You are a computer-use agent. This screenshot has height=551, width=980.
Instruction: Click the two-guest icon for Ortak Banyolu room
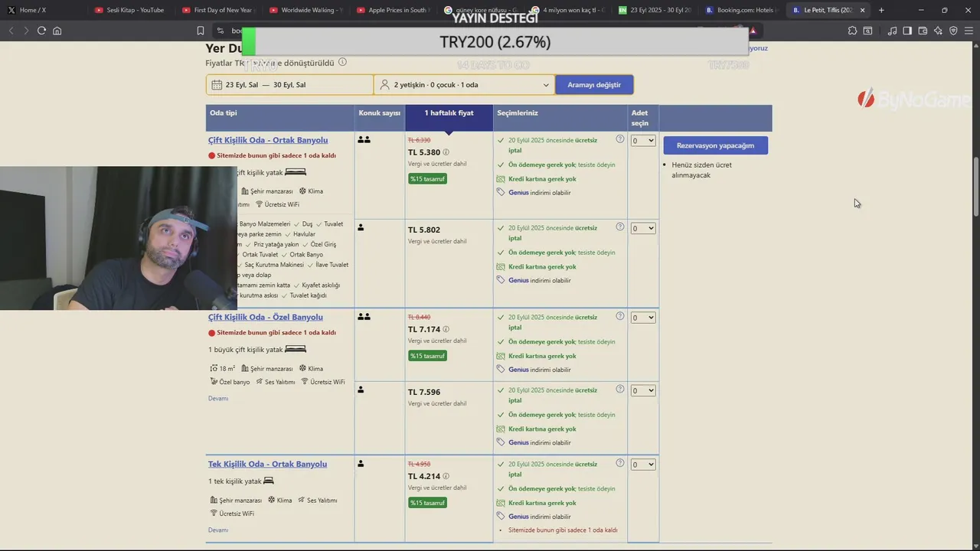[364, 140]
